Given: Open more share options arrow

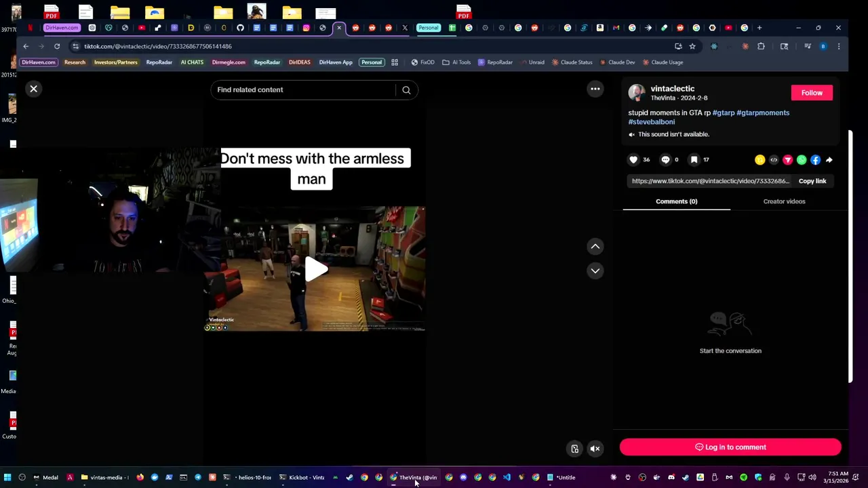Looking at the screenshot, I should (829, 160).
